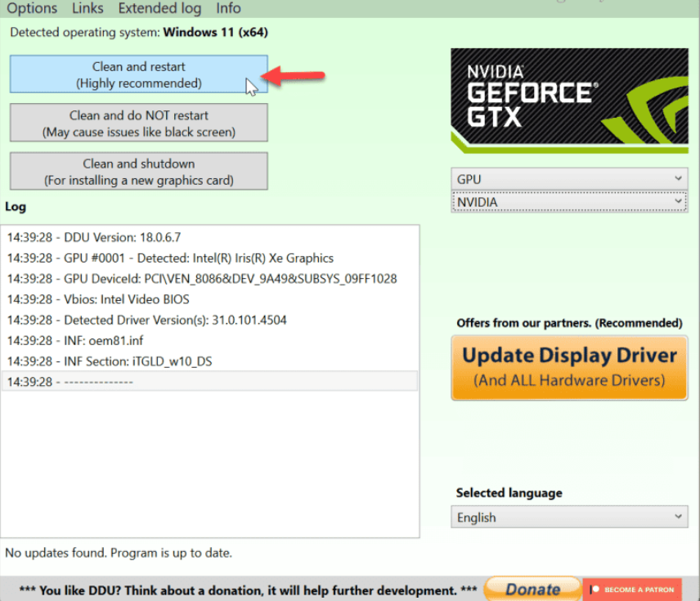Click Clean and restart button
Screen dimensions: 700x601
pos(138,74)
